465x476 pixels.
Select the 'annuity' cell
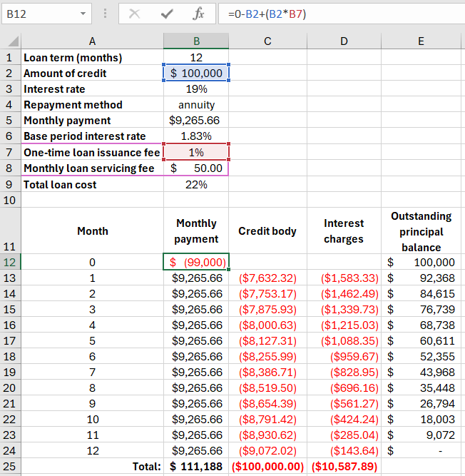tap(196, 105)
